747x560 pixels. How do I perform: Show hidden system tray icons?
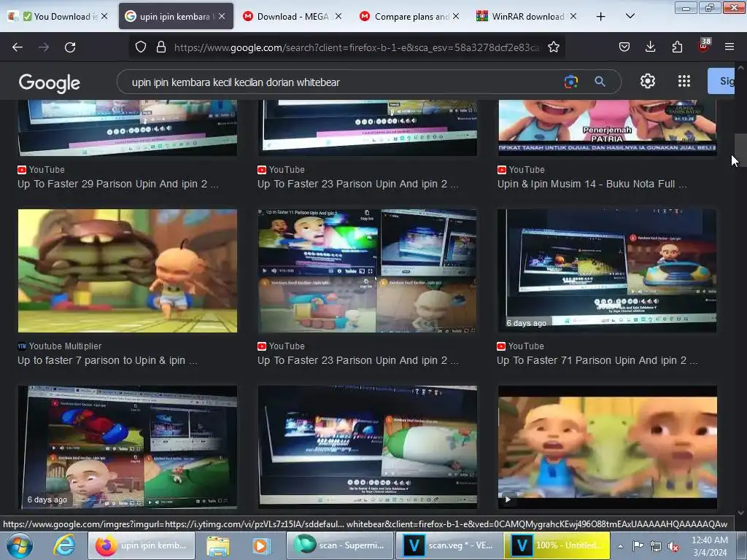[620, 546]
